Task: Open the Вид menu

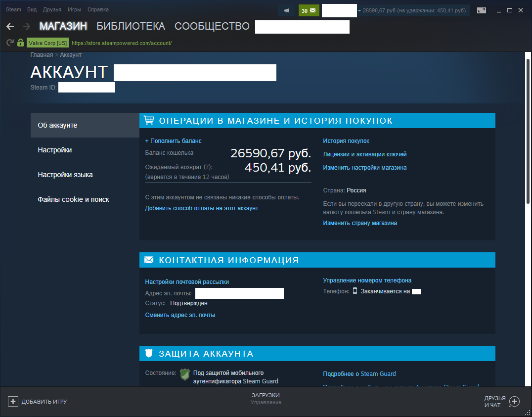Action: point(32,9)
